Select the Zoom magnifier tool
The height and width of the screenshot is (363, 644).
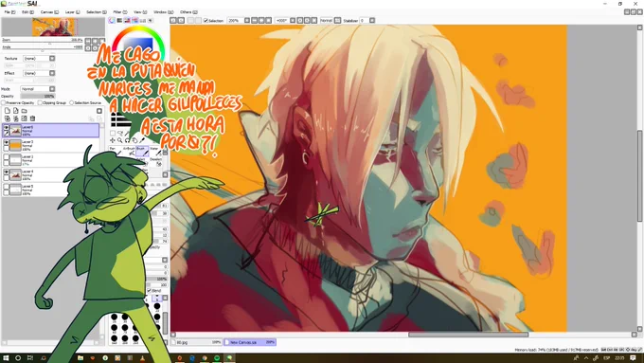pos(120,140)
